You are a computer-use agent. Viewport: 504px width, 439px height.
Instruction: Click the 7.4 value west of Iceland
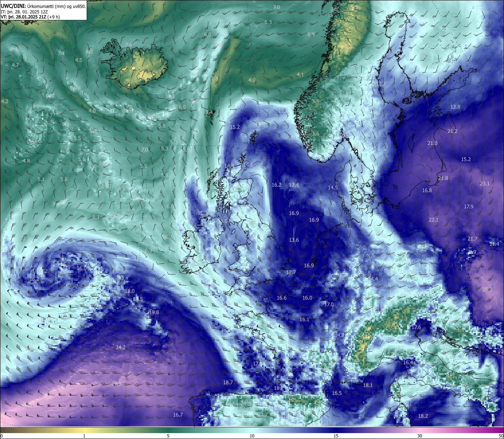61,53
